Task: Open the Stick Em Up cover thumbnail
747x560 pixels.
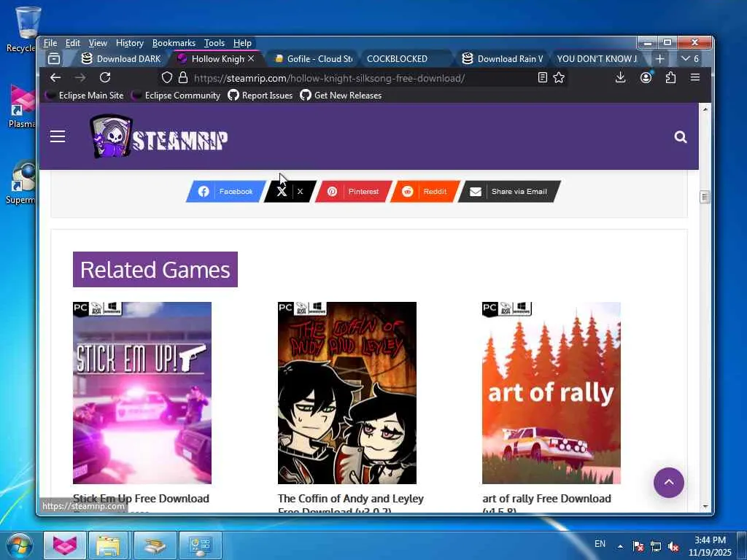Action: pos(142,393)
